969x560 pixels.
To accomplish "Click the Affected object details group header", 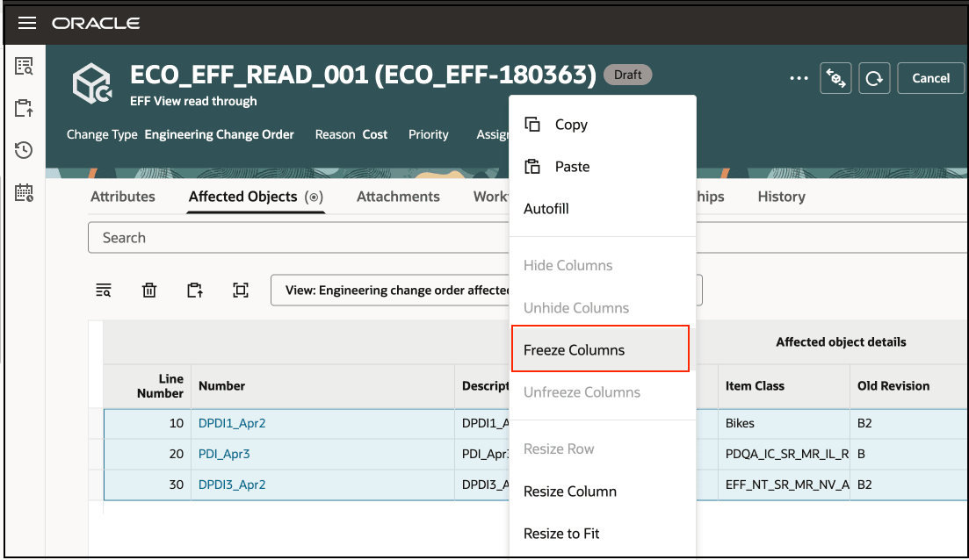I will [x=841, y=342].
